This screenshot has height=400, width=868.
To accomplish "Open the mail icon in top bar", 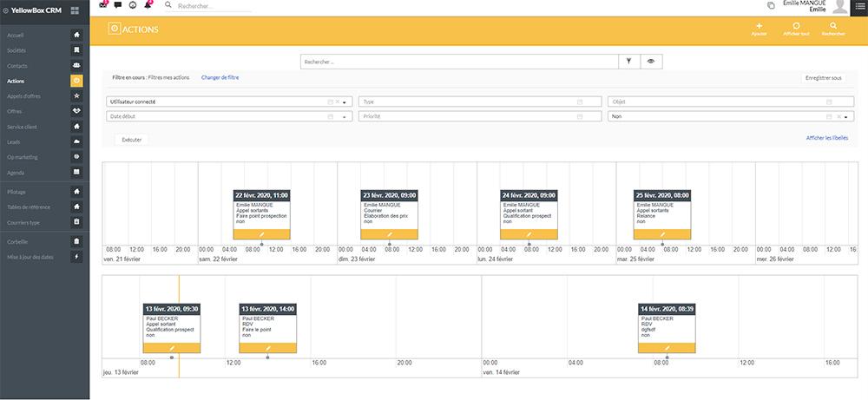I will click(x=103, y=5).
